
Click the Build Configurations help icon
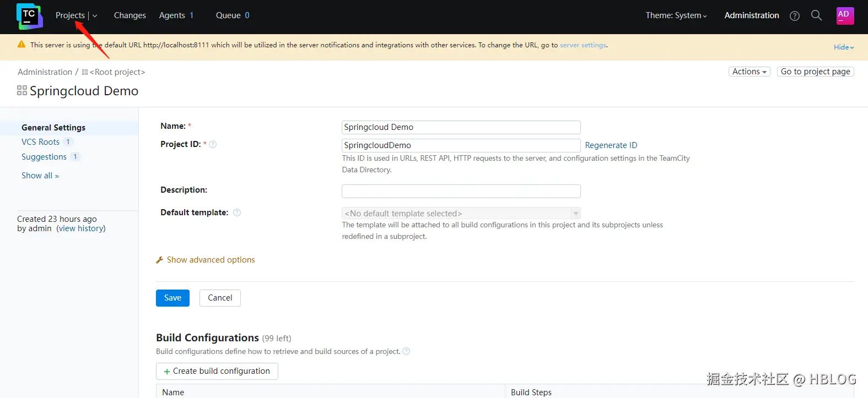pyautogui.click(x=406, y=351)
